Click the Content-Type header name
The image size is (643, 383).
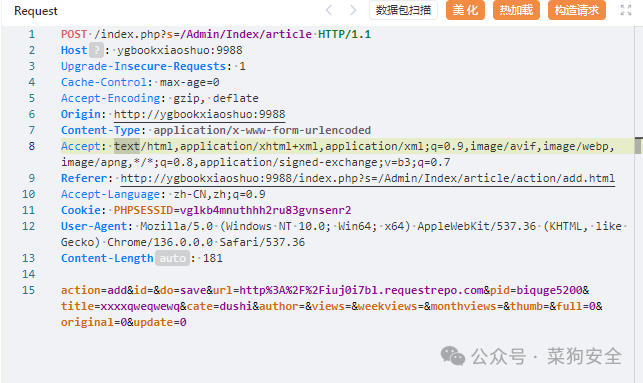pyautogui.click(x=100, y=130)
